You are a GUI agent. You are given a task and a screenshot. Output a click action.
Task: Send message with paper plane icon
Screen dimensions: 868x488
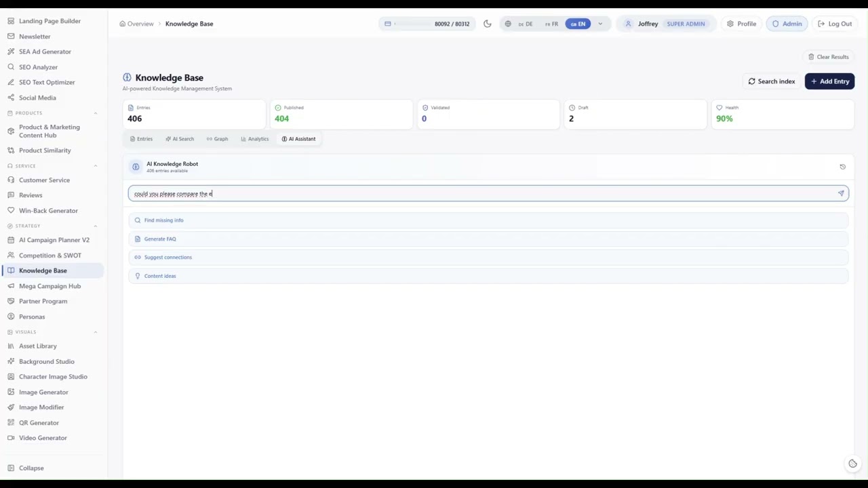(x=841, y=193)
